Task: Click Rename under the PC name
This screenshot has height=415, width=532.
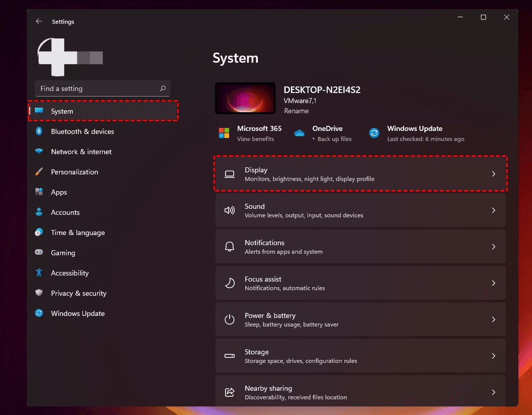Action: [296, 111]
